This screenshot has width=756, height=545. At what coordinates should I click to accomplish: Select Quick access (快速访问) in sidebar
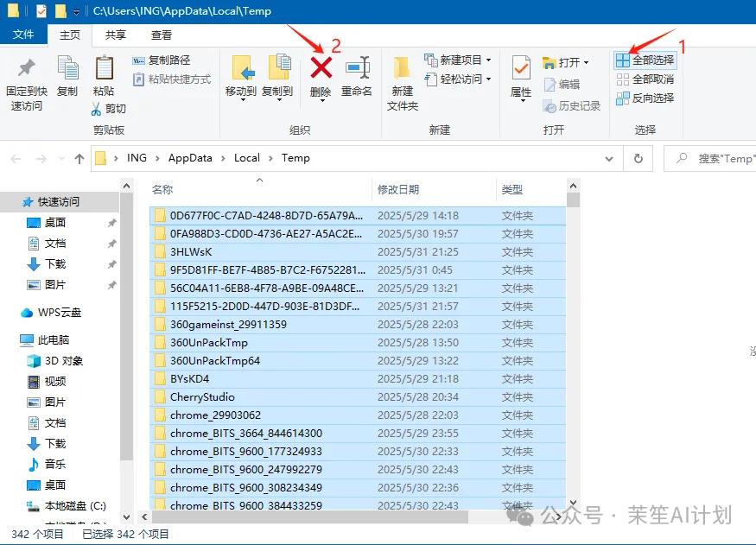[59, 201]
